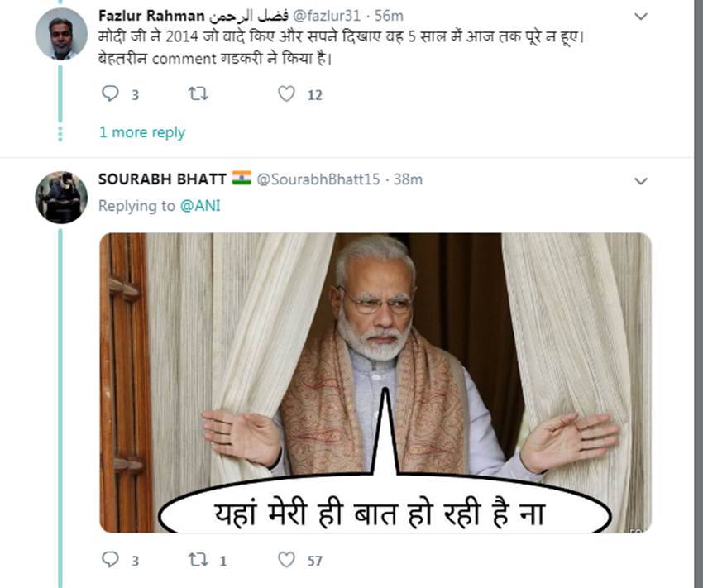Open the SOURABH BHATT display name link
Image resolution: width=703 pixels, height=588 pixels.
coord(162,179)
